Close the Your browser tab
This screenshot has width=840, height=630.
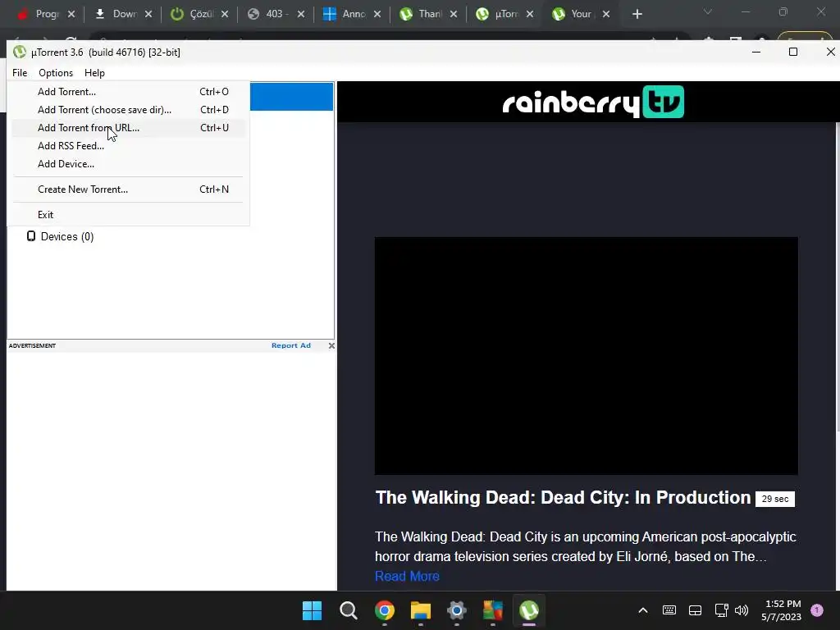click(606, 15)
